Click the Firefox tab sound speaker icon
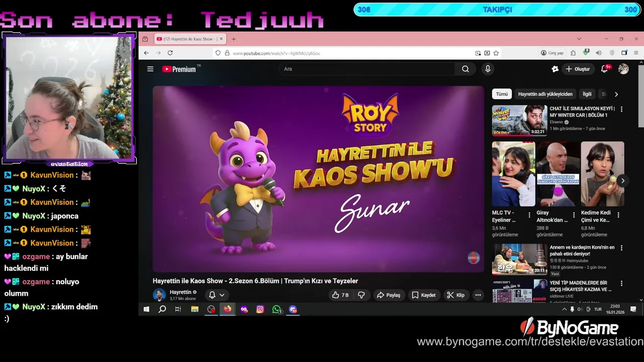644x362 pixels. [599, 53]
